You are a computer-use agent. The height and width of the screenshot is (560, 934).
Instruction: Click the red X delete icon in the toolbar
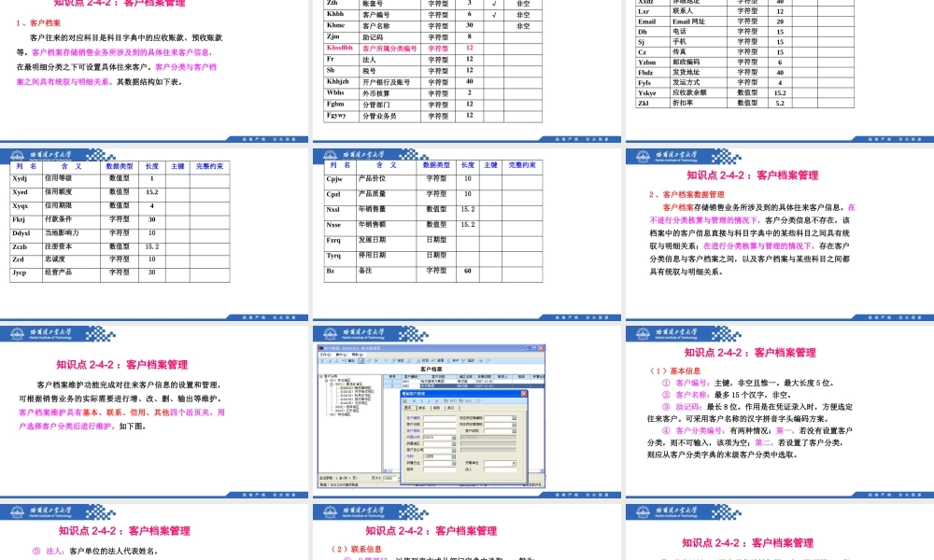click(376, 360)
